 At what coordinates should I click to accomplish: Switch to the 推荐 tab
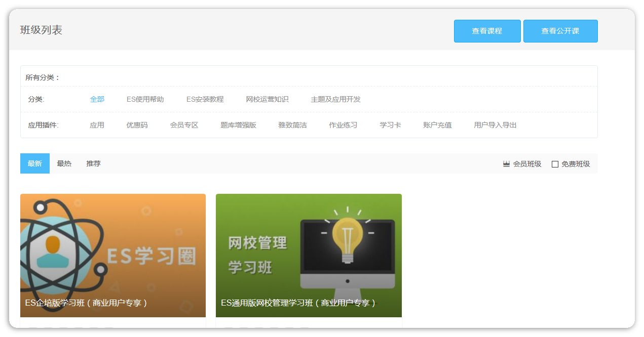coord(93,163)
